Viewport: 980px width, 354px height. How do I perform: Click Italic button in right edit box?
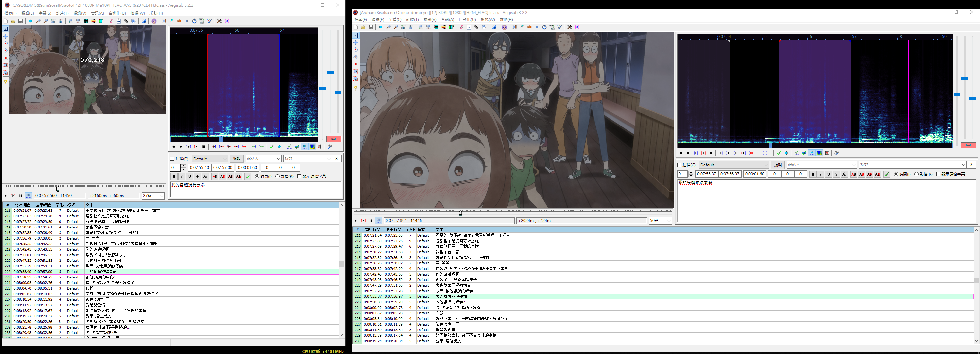[x=821, y=174]
